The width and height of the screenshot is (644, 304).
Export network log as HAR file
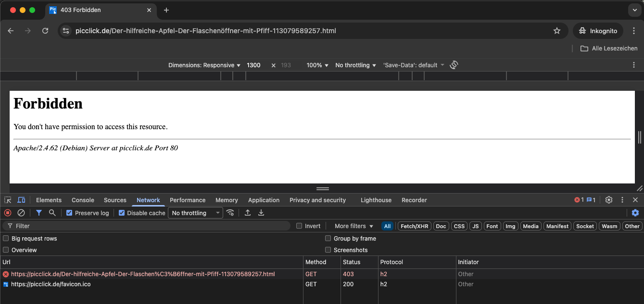[x=261, y=212]
